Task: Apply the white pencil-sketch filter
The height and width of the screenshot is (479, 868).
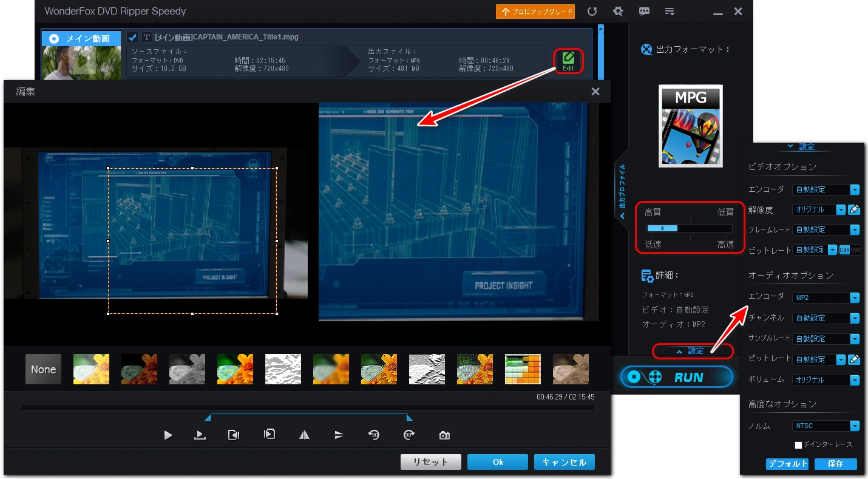Action: point(283,369)
